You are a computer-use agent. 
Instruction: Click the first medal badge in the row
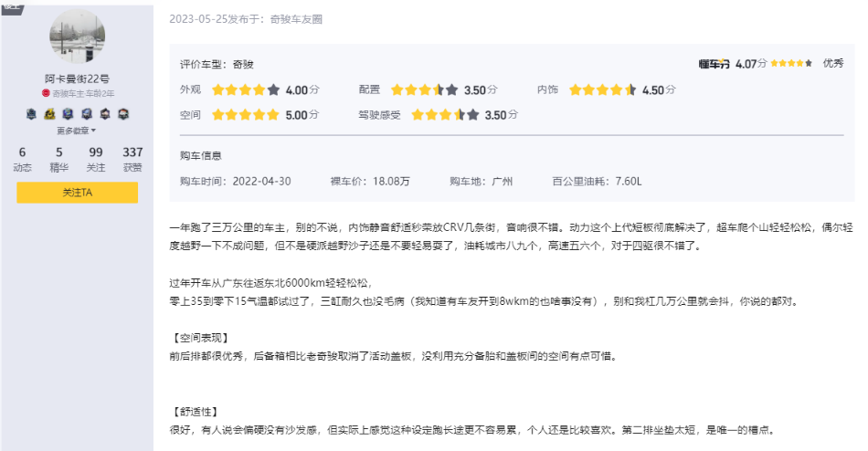tap(32, 114)
